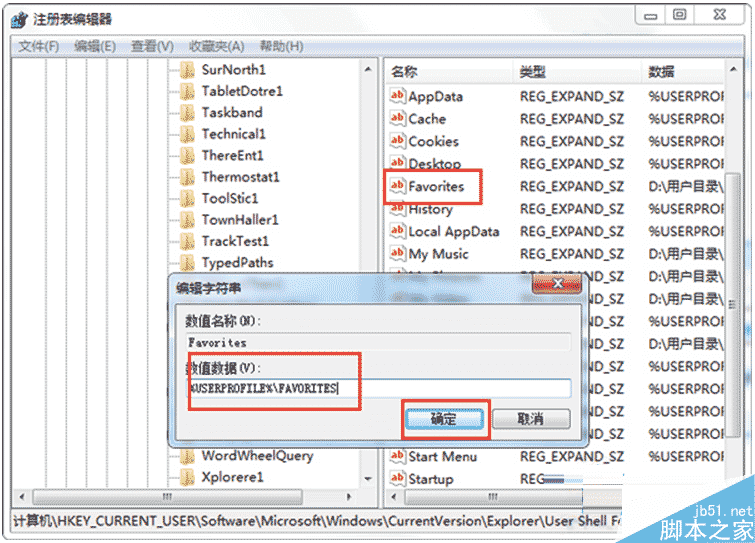Viewport: 755px width, 543px height.
Task: Click the WordWheelQuery folder icon
Action: 187,456
